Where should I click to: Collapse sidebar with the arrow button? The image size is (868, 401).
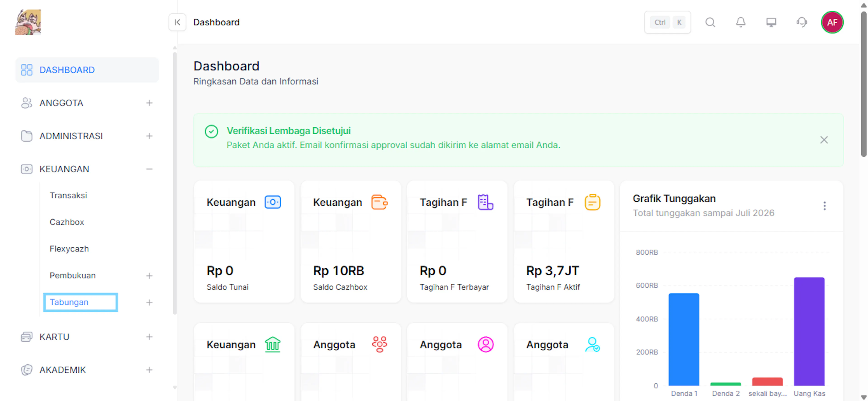coord(177,22)
